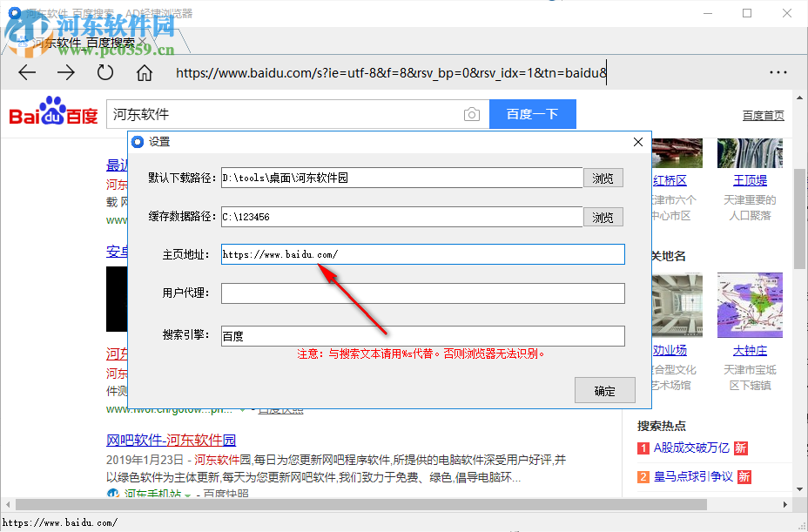
Task: Click the browser Back arrow icon
Action: [26, 73]
